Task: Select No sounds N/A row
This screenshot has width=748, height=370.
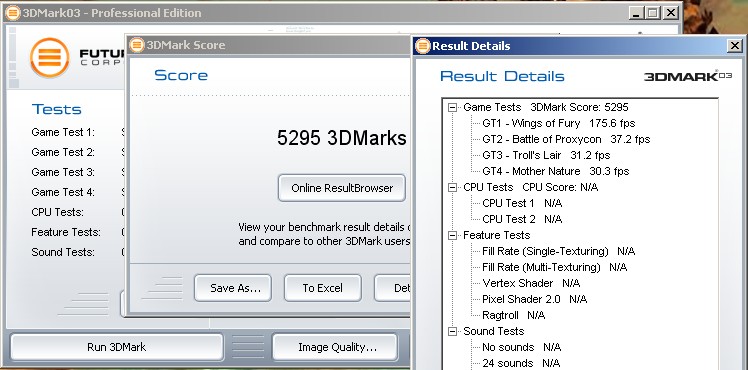Action: (521, 347)
